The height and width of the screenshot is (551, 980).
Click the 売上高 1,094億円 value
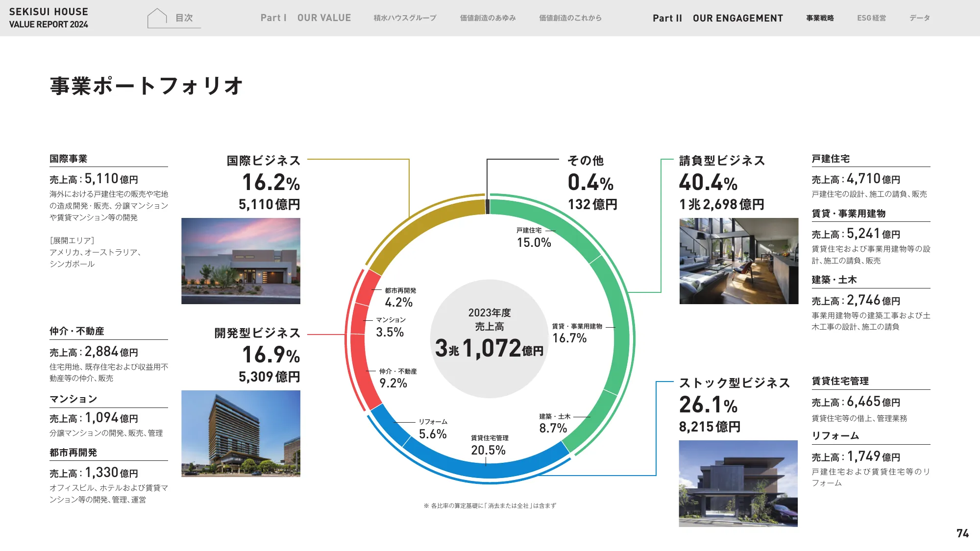click(x=94, y=418)
